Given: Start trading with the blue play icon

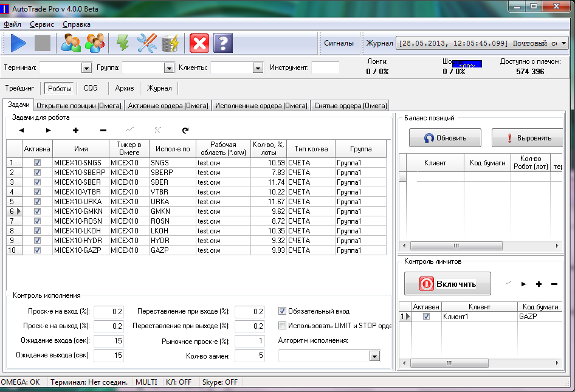Looking at the screenshot, I should pos(18,43).
